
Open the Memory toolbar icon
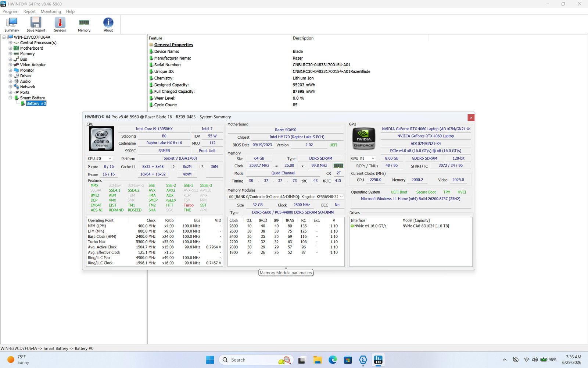coord(84,25)
